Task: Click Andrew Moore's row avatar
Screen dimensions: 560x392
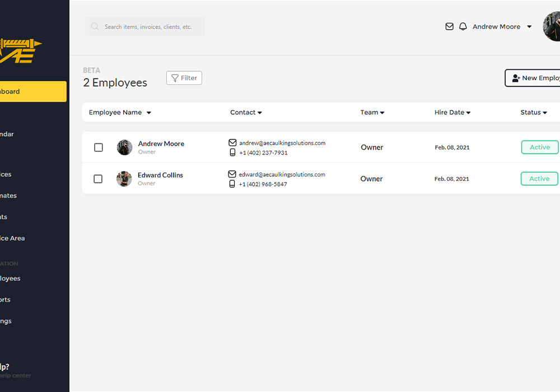Action: [124, 147]
